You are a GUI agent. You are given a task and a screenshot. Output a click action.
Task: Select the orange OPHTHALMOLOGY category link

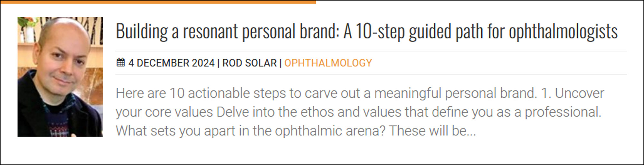pyautogui.click(x=328, y=63)
